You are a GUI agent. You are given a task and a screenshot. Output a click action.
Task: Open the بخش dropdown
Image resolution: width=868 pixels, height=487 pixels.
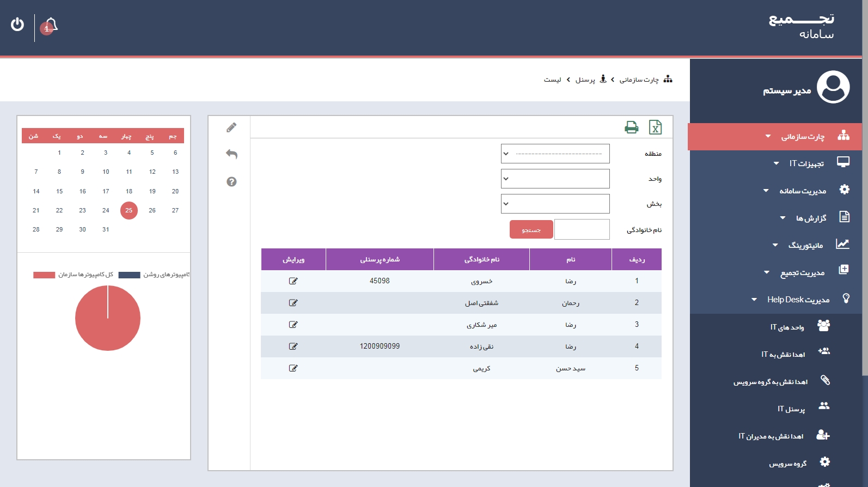click(555, 204)
